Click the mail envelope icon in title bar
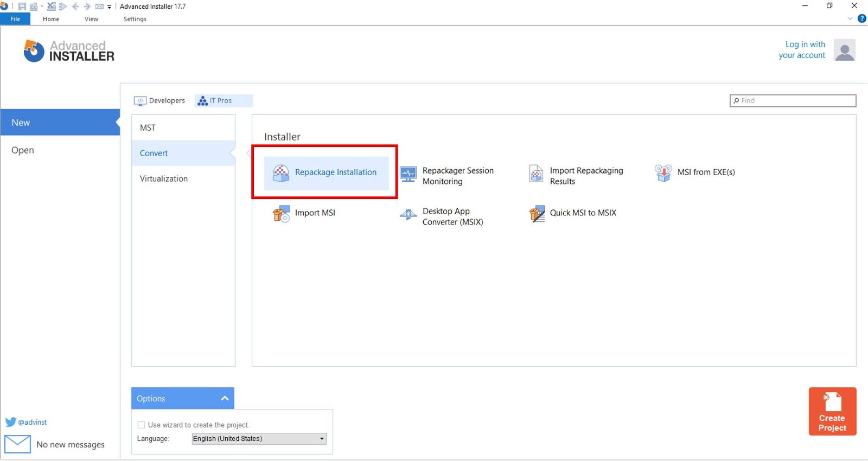 [x=99, y=7]
